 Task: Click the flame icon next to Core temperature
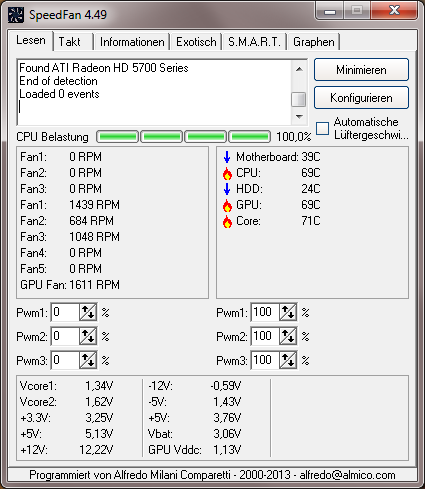(227, 221)
